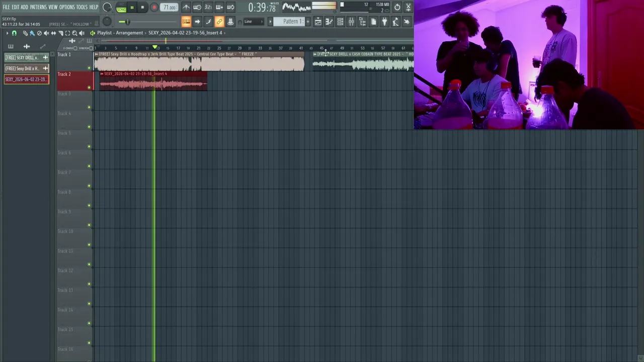Mute Track 2 with its green dot
Screen dimensions: 644x362
pyautogui.click(x=89, y=87)
